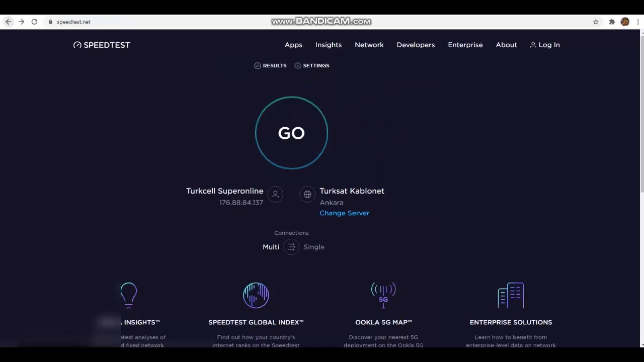644x362 pixels.
Task: Open the Enterprise menu
Action: click(465, 45)
